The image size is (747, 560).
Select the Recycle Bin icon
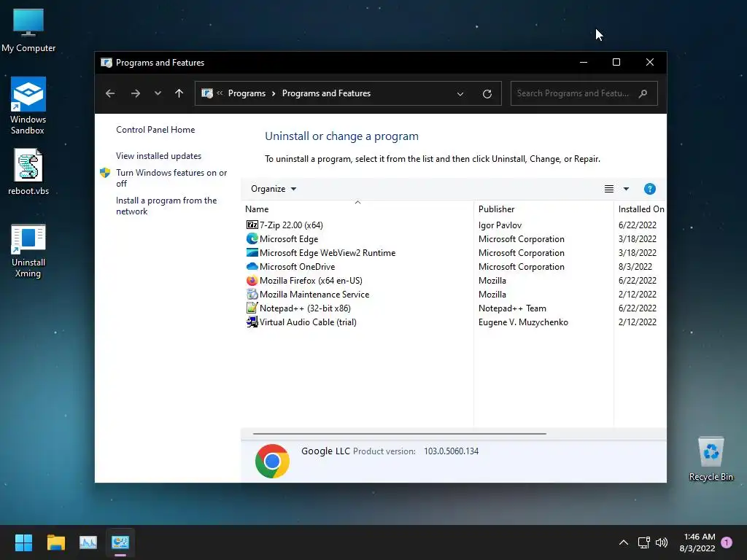[711, 459]
